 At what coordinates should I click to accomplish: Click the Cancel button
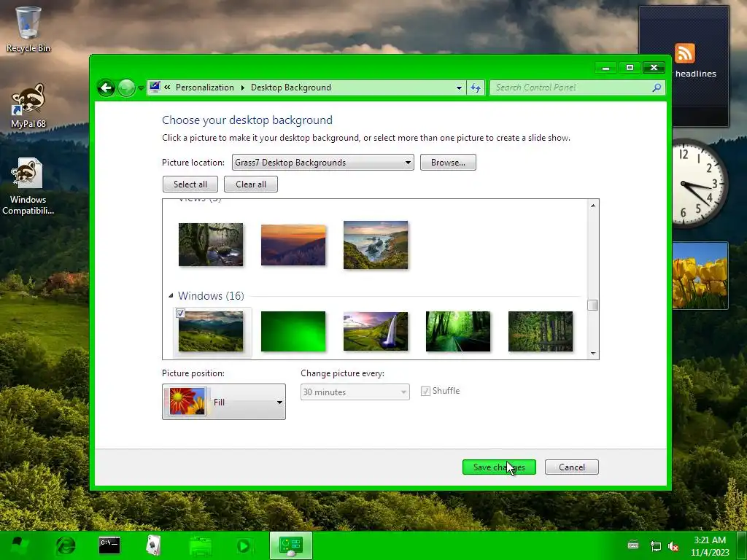[x=572, y=467]
